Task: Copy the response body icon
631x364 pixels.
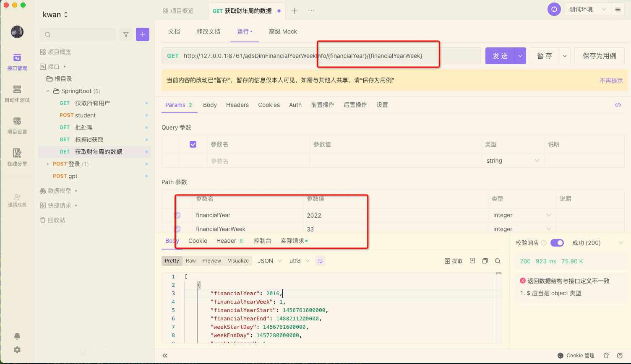Action: (485, 261)
